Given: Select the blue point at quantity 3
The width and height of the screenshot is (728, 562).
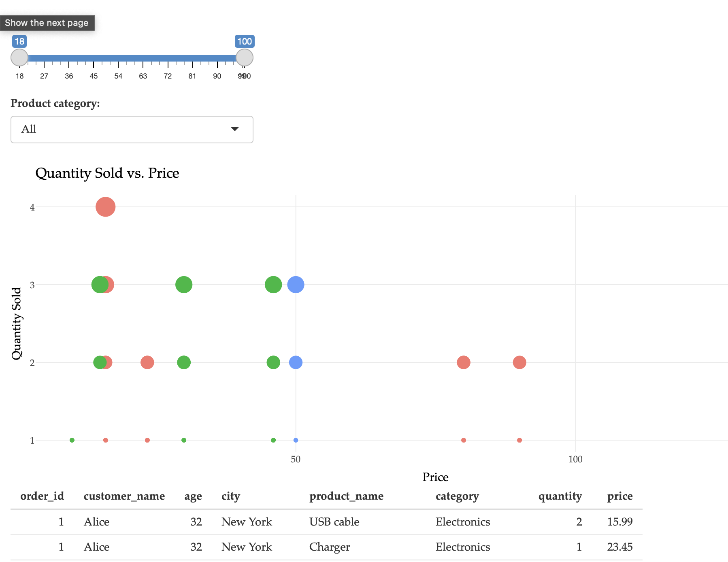Looking at the screenshot, I should [296, 285].
